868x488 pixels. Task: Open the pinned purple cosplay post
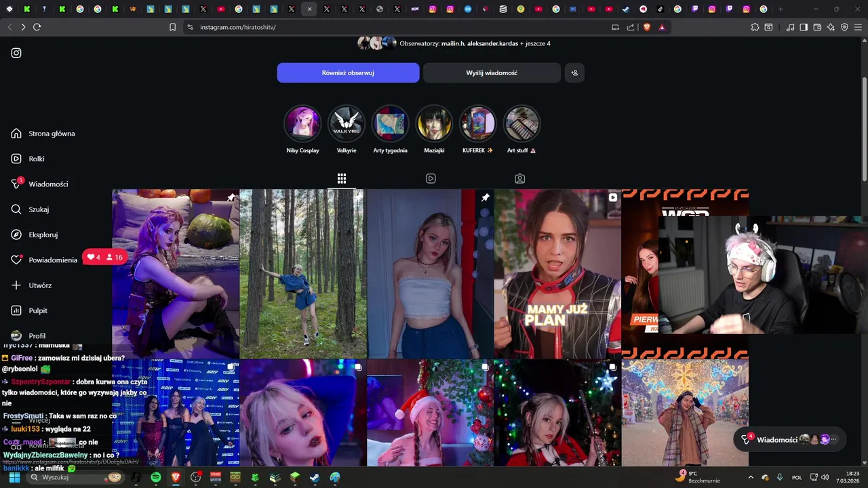pos(176,274)
